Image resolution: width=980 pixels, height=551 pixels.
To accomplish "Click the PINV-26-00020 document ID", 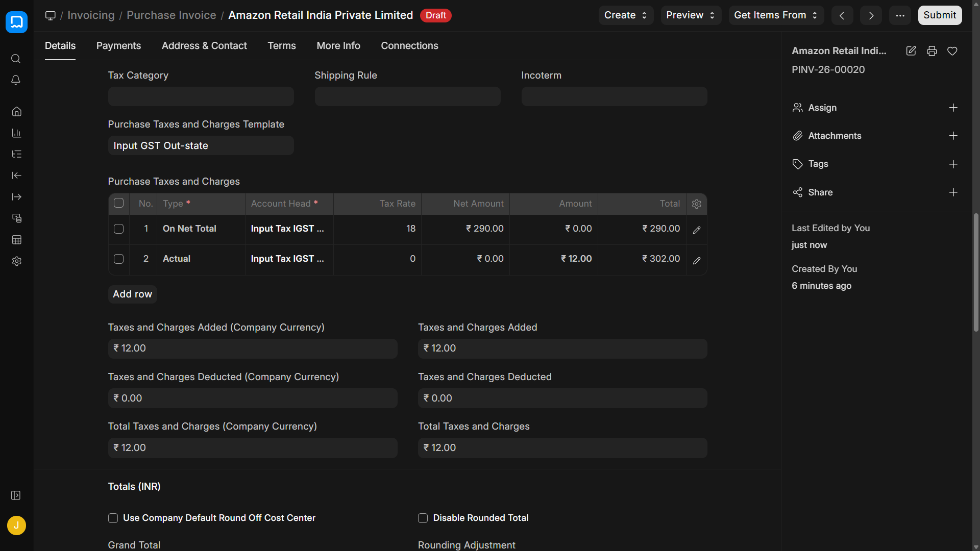I will (x=828, y=70).
